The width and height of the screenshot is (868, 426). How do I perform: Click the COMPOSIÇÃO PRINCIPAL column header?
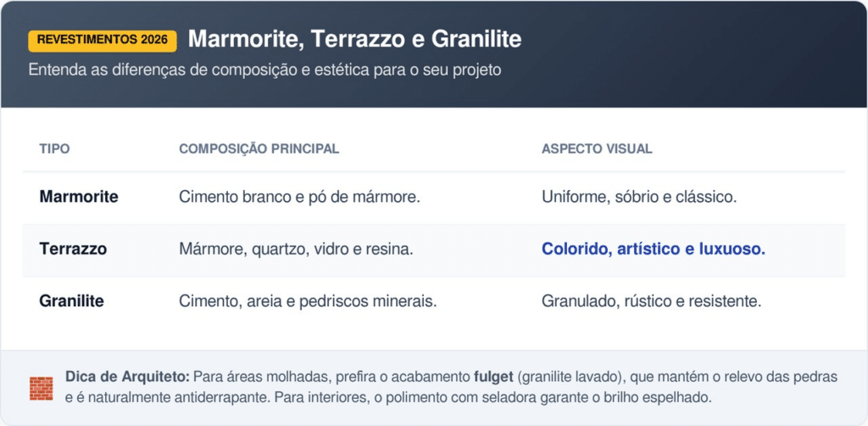click(x=259, y=149)
